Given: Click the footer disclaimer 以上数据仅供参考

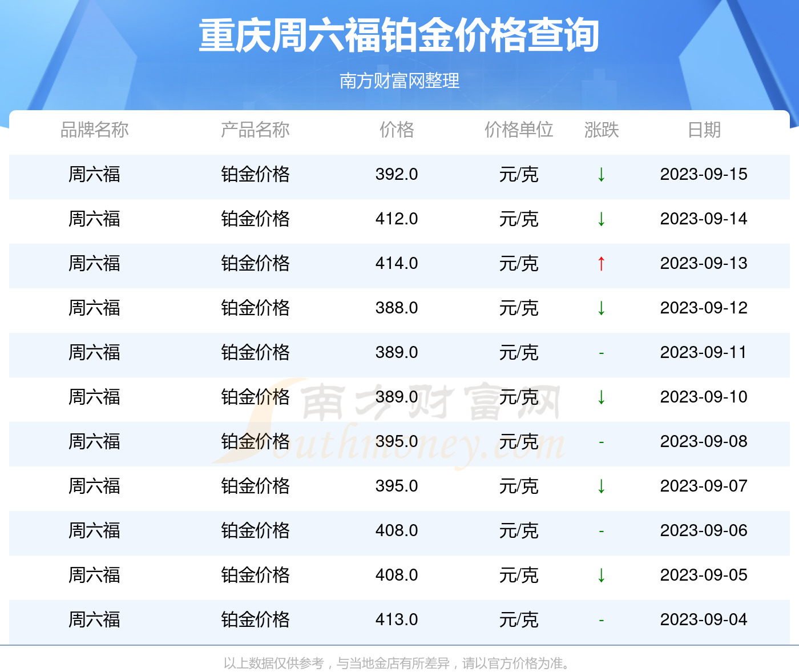Looking at the screenshot, I should coord(273,663).
